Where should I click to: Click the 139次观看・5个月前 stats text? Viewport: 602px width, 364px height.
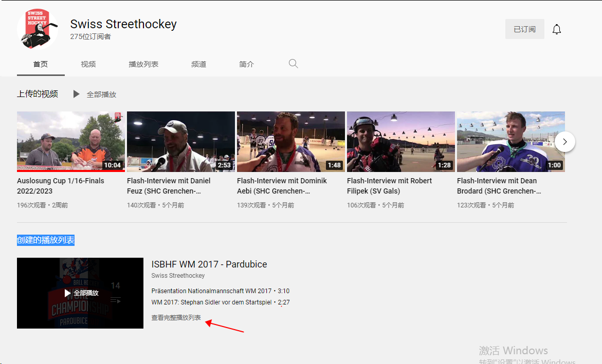[266, 205]
